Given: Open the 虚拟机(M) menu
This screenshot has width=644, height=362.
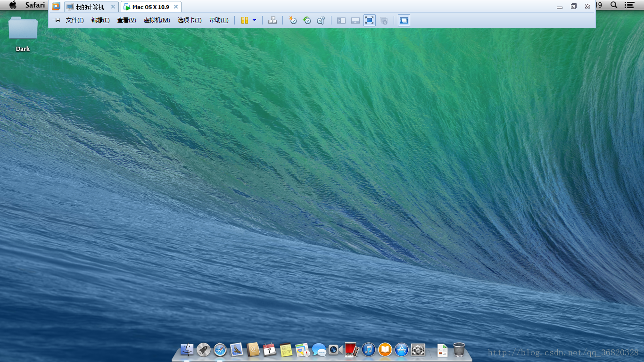Looking at the screenshot, I should click(157, 20).
